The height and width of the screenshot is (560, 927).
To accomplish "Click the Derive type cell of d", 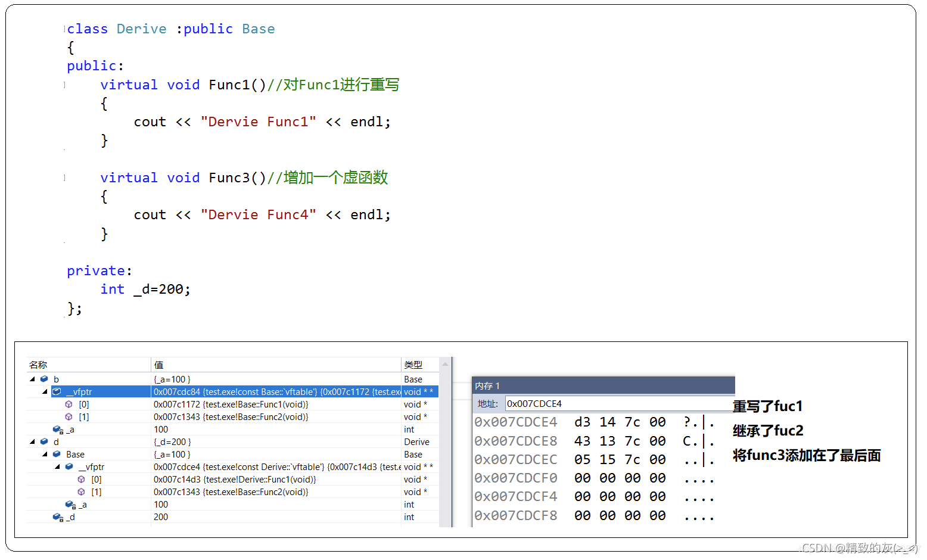I will pos(416,441).
